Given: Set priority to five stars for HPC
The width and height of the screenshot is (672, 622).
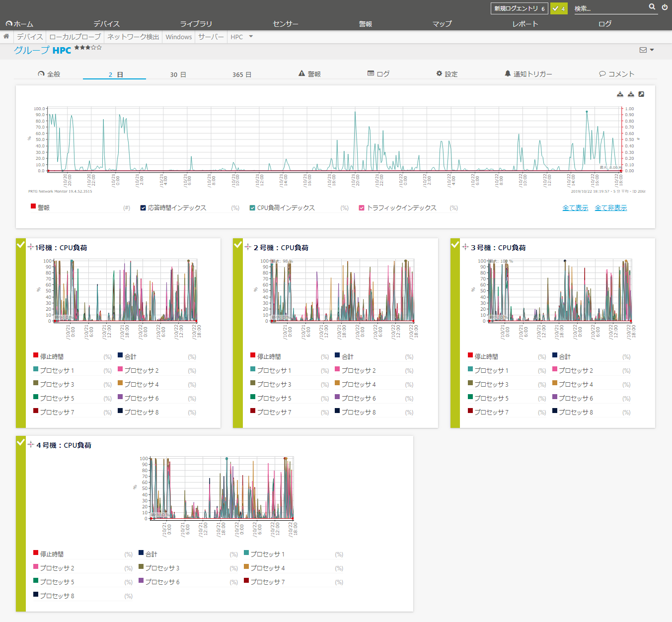Looking at the screenshot, I should coord(99,48).
